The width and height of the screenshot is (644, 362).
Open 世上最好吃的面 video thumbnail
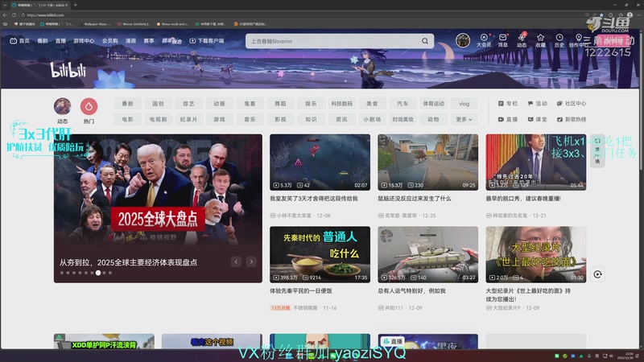(x=536, y=254)
